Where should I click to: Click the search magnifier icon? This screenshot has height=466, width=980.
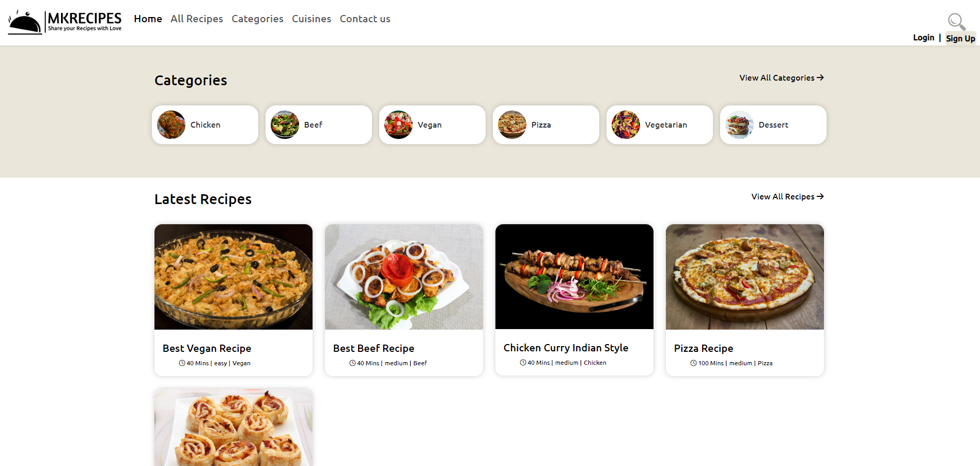click(956, 22)
